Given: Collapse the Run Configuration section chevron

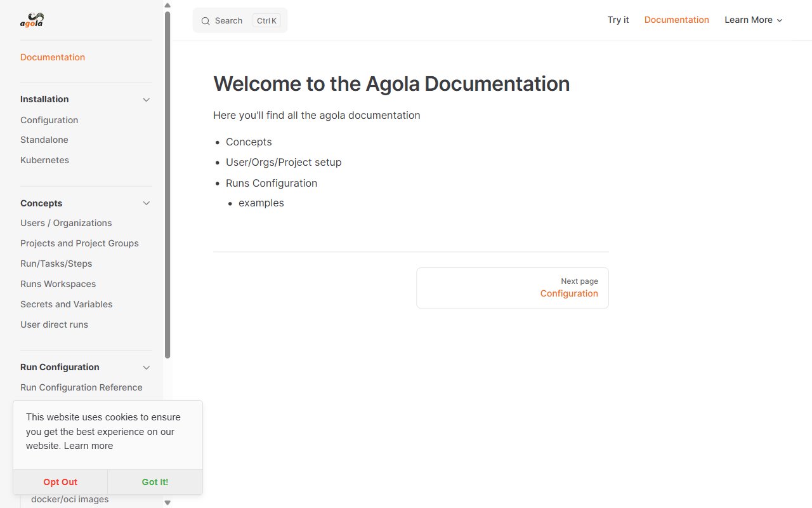Looking at the screenshot, I should [147, 368].
